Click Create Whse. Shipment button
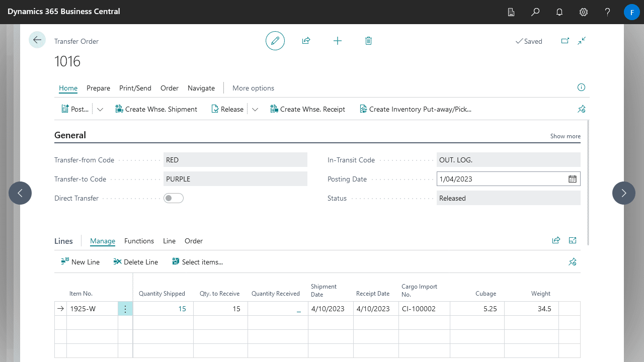This screenshot has width=644, height=362. click(x=156, y=109)
